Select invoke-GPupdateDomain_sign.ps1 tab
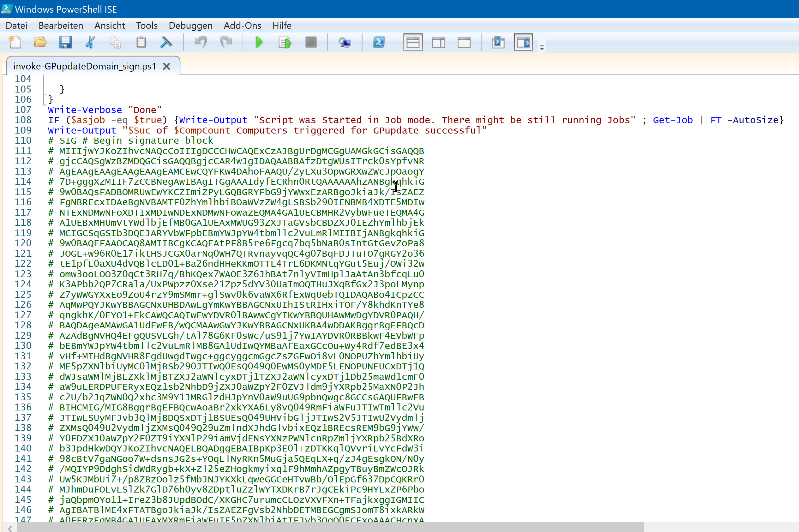Viewport: 799px width, 532px height. (85, 66)
